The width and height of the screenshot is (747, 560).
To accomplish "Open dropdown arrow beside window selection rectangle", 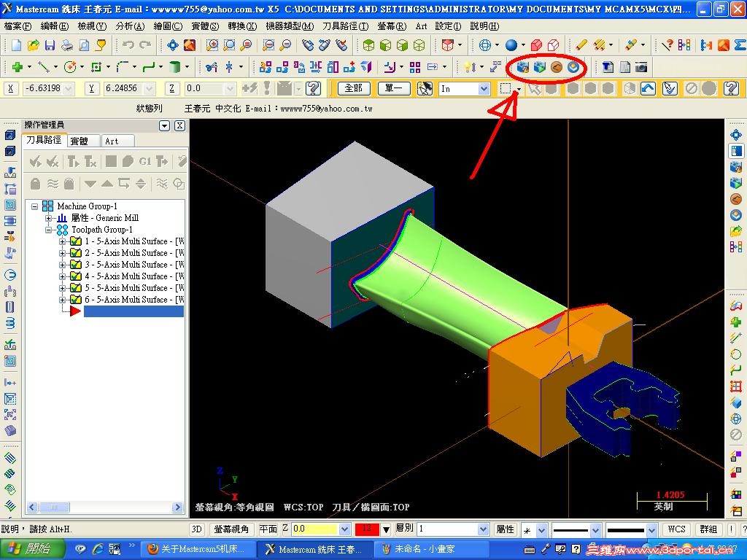I will [519, 88].
